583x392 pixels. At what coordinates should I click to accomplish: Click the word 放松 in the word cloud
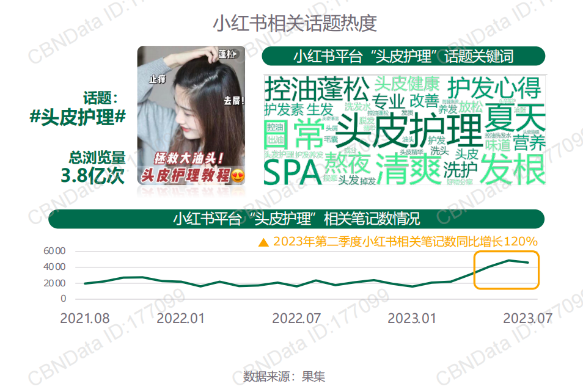(471, 107)
